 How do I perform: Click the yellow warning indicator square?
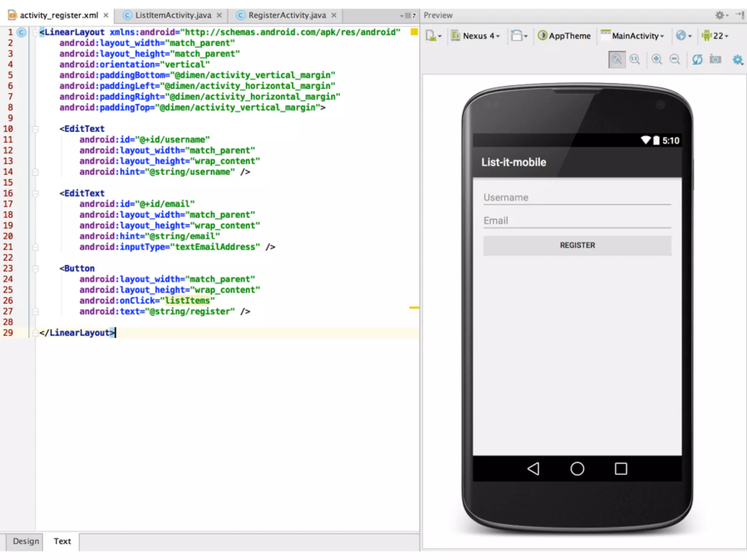pos(414,32)
